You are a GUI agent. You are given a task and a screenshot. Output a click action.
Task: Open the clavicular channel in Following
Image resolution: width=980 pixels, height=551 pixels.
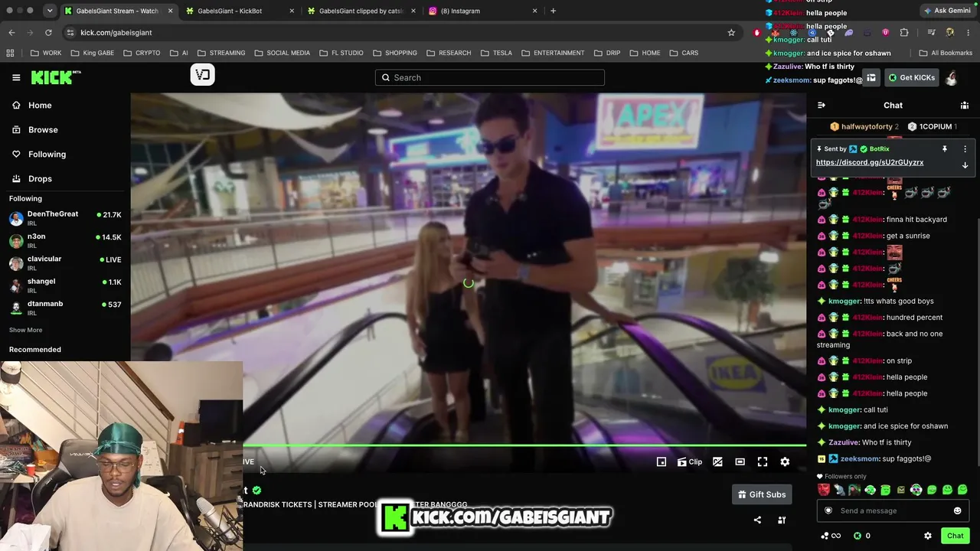[65, 262]
